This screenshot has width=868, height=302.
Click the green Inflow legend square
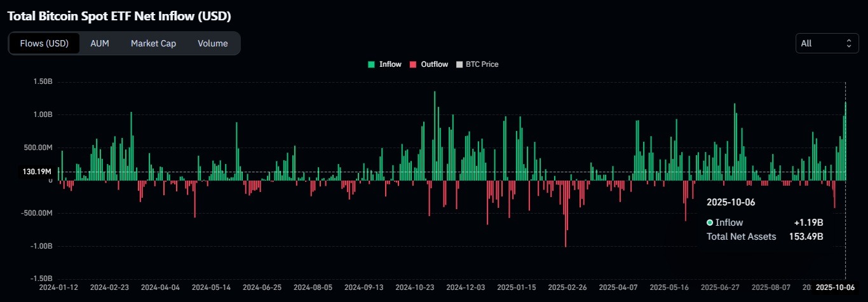(372, 64)
